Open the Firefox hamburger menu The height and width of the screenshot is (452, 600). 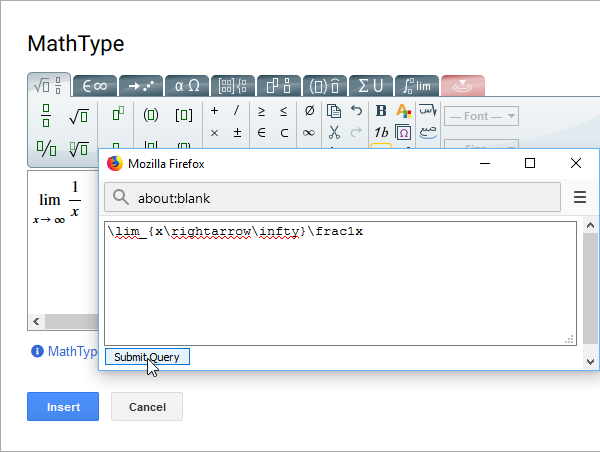tap(579, 197)
